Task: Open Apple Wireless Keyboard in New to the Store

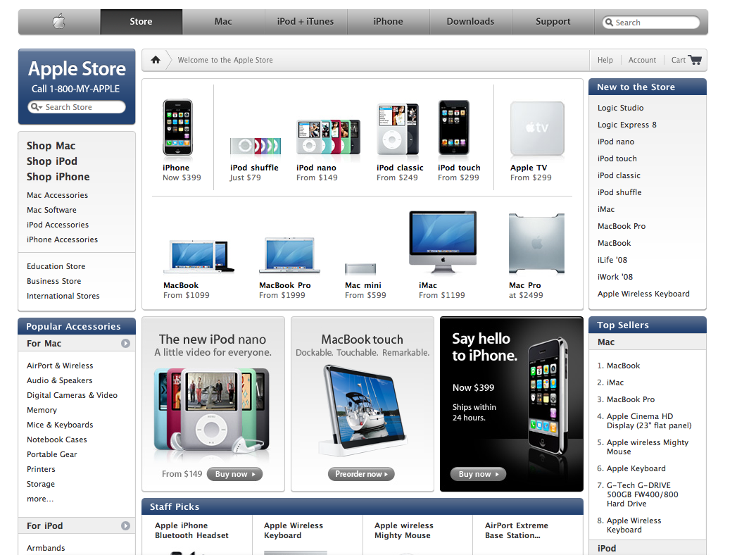Action: pyautogui.click(x=643, y=294)
